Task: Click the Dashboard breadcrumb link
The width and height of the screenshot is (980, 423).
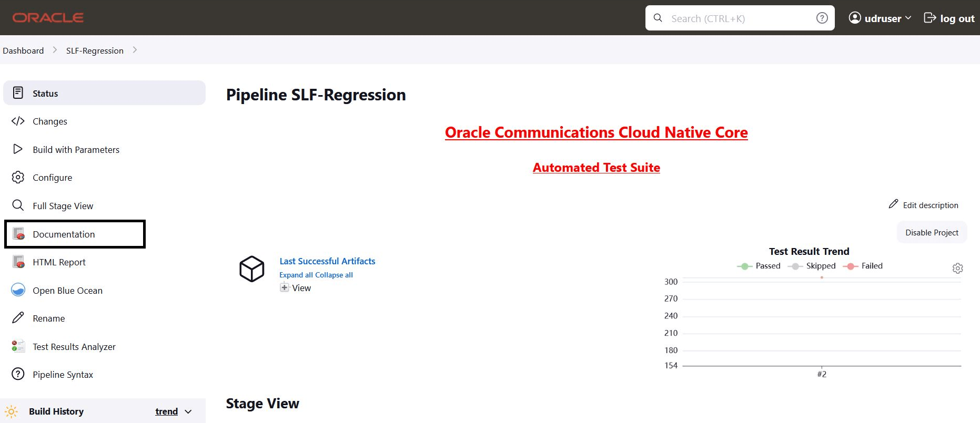Action: click(x=23, y=50)
